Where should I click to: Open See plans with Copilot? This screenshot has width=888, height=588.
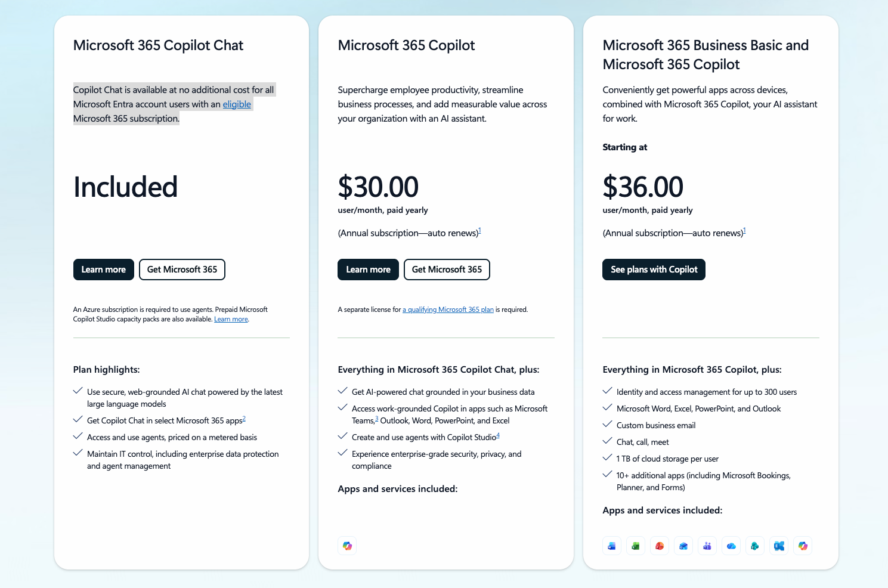pos(654,270)
